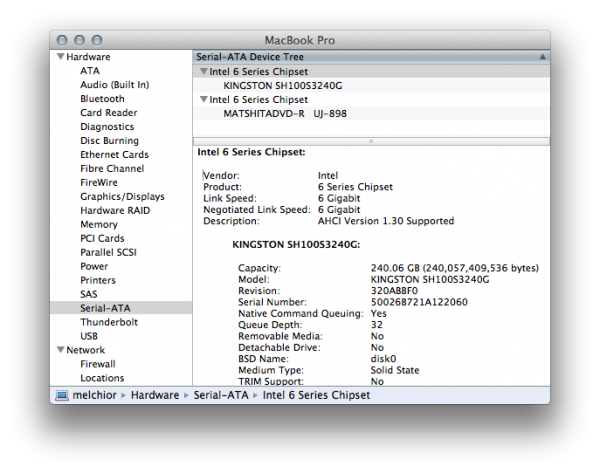Click the Network category label in sidebar

coord(86,350)
